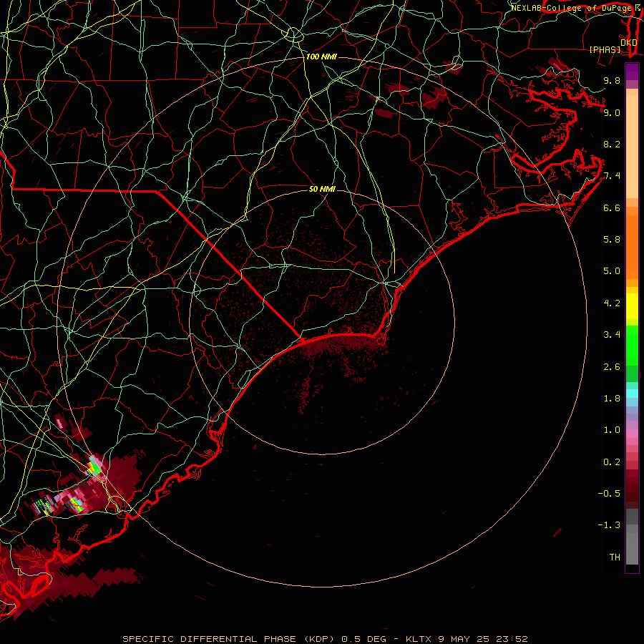This screenshot has height=644, width=644.
Task: Click the 6.6 scale value
Action: click(612, 208)
